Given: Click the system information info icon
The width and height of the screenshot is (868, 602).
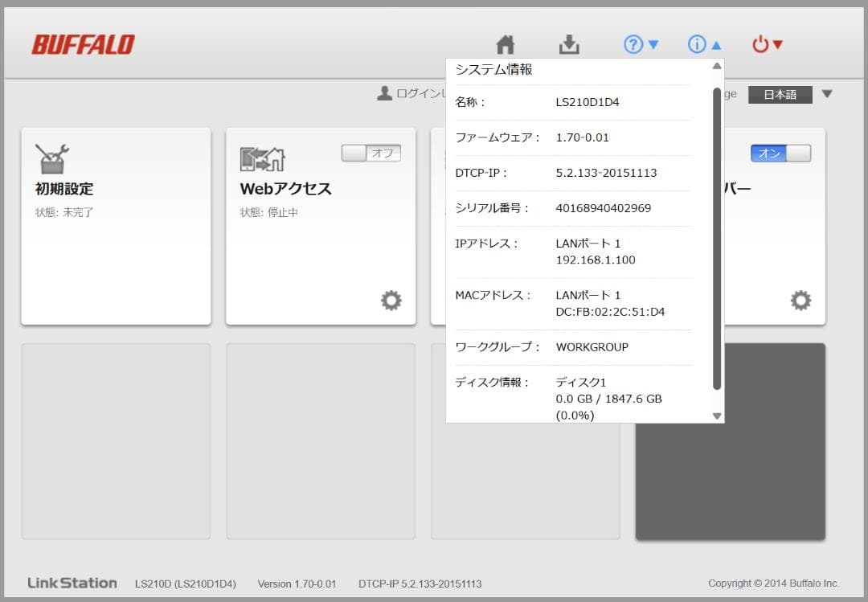Looking at the screenshot, I should (x=696, y=45).
